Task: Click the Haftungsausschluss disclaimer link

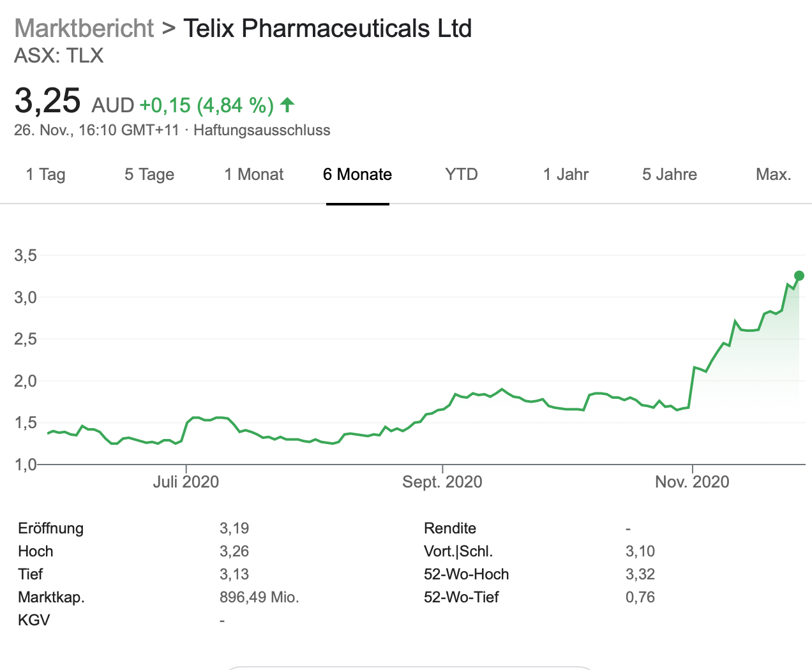Action: tap(262, 130)
